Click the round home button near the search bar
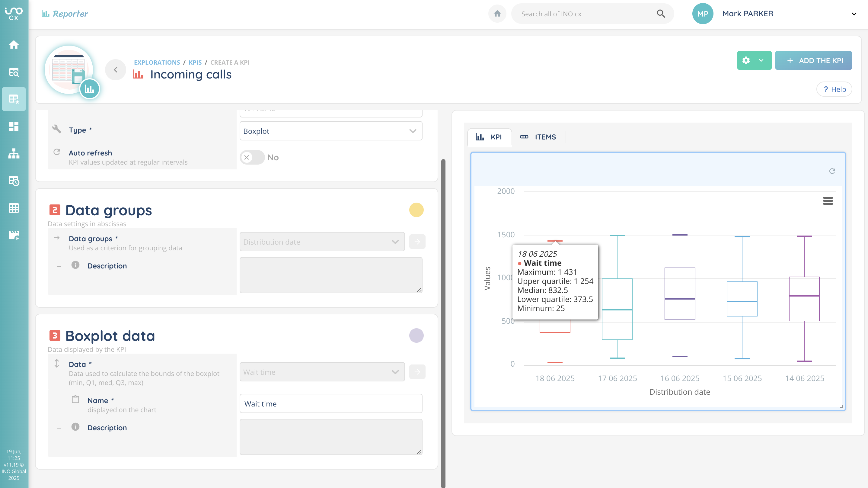 pyautogui.click(x=497, y=14)
